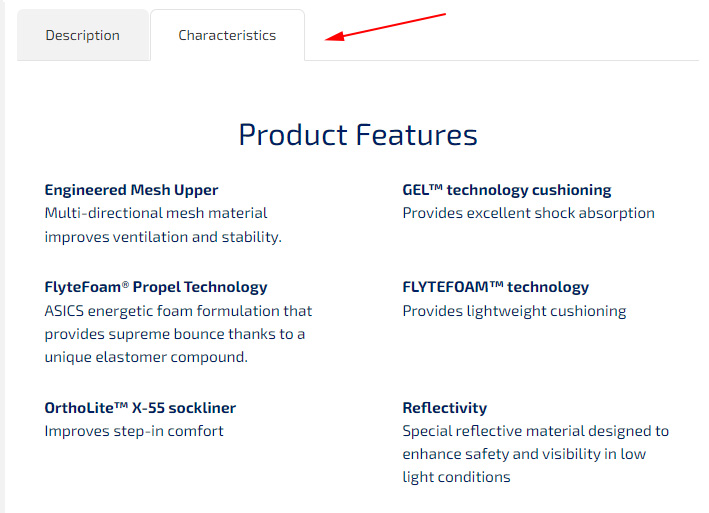Click the step-in comfort description
Image resolution: width=709 pixels, height=513 pixels.
(134, 431)
